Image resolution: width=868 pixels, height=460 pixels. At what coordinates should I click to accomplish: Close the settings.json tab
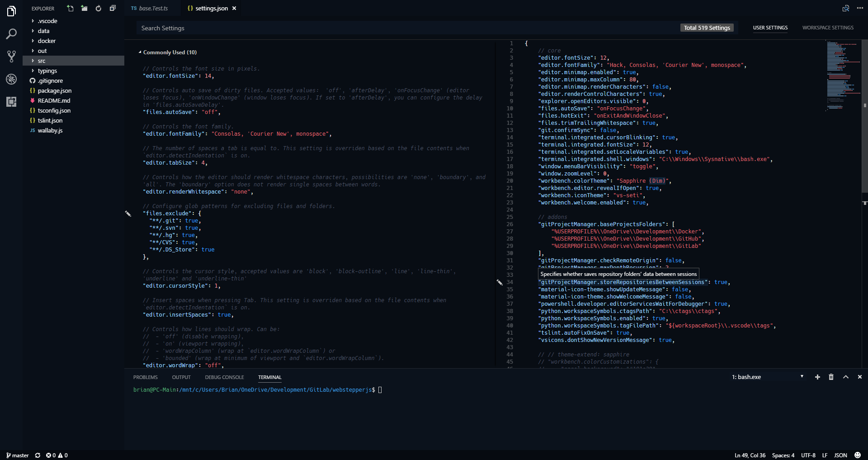point(234,8)
